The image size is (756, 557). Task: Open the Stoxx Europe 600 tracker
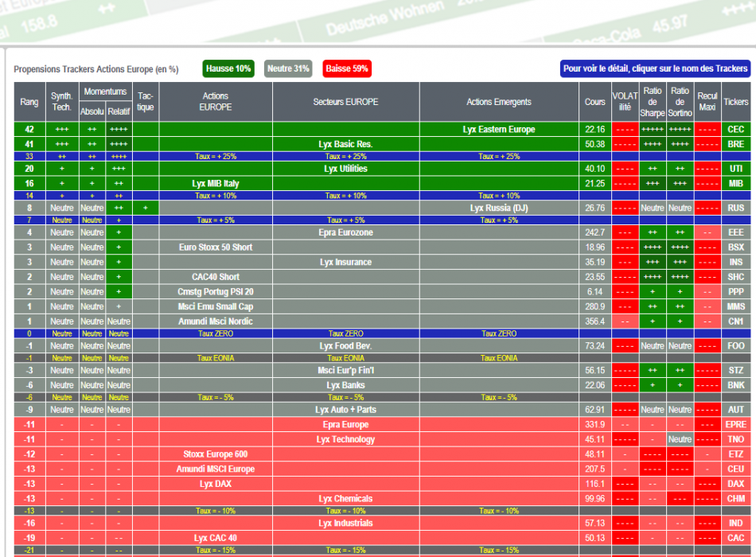tap(215, 454)
